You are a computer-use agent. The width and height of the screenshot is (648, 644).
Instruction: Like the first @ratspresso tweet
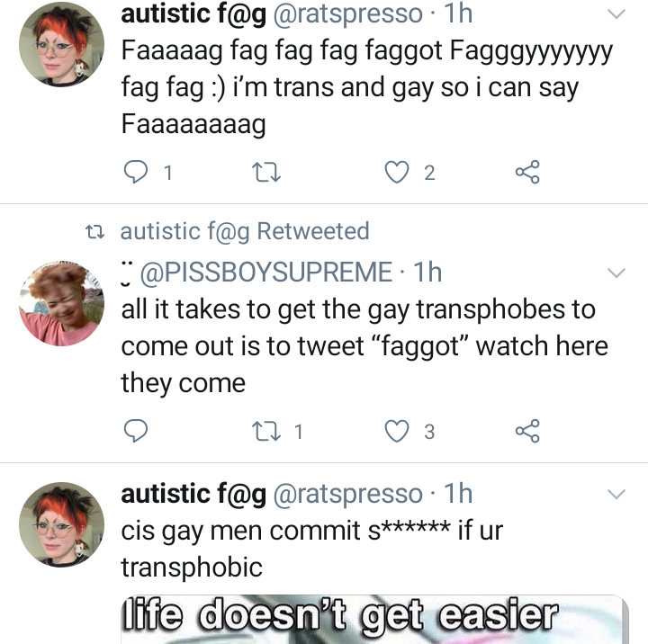pos(397,173)
